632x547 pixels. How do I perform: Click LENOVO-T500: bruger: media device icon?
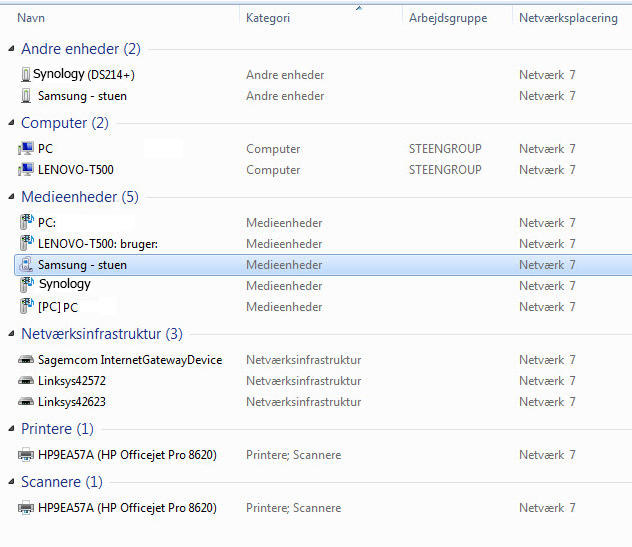pyautogui.click(x=27, y=243)
